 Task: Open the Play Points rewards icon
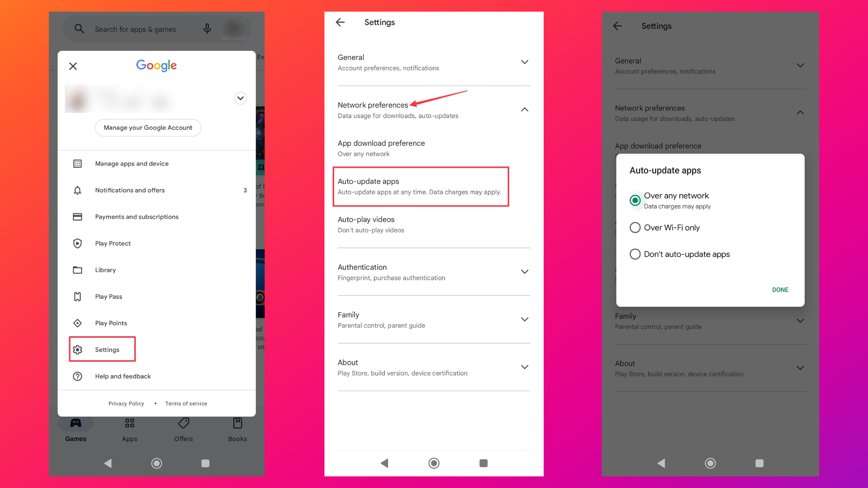pyautogui.click(x=78, y=323)
